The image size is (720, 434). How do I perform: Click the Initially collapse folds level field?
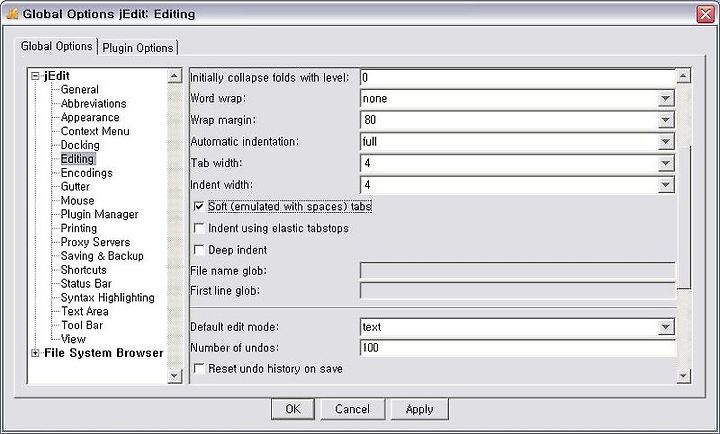click(x=518, y=77)
